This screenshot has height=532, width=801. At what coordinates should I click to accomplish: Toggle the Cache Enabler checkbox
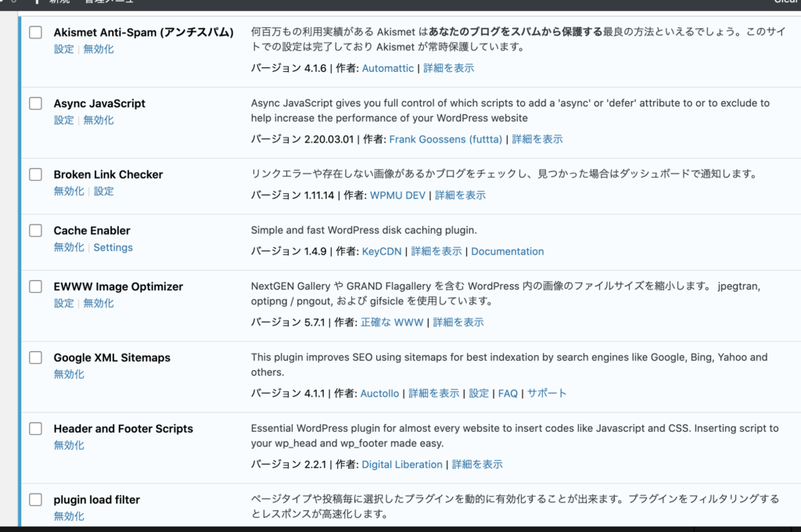click(35, 231)
